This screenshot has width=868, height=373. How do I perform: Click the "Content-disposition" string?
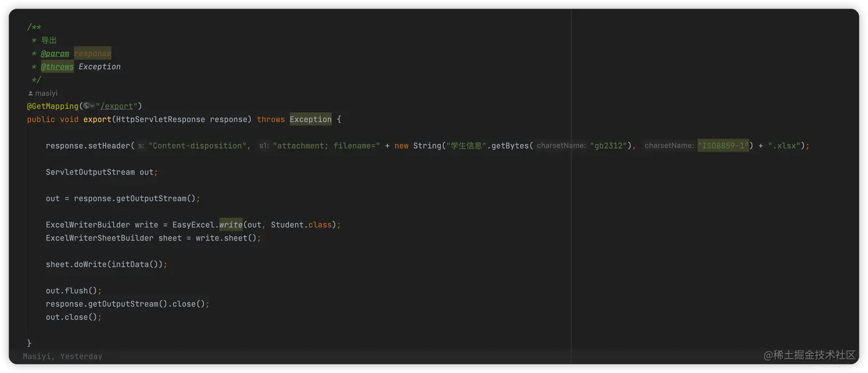198,146
